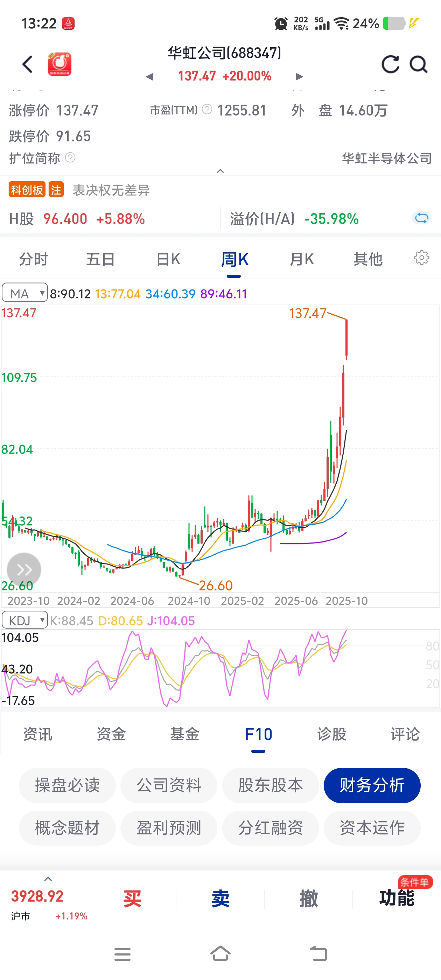Tap the 卖 sell button
Image resolution: width=441 pixels, height=980 pixels.
click(220, 898)
